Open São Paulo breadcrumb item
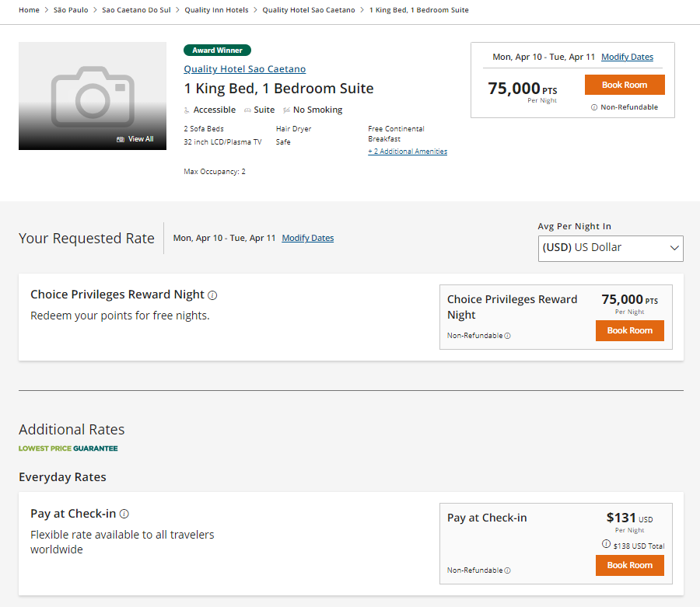 click(71, 10)
